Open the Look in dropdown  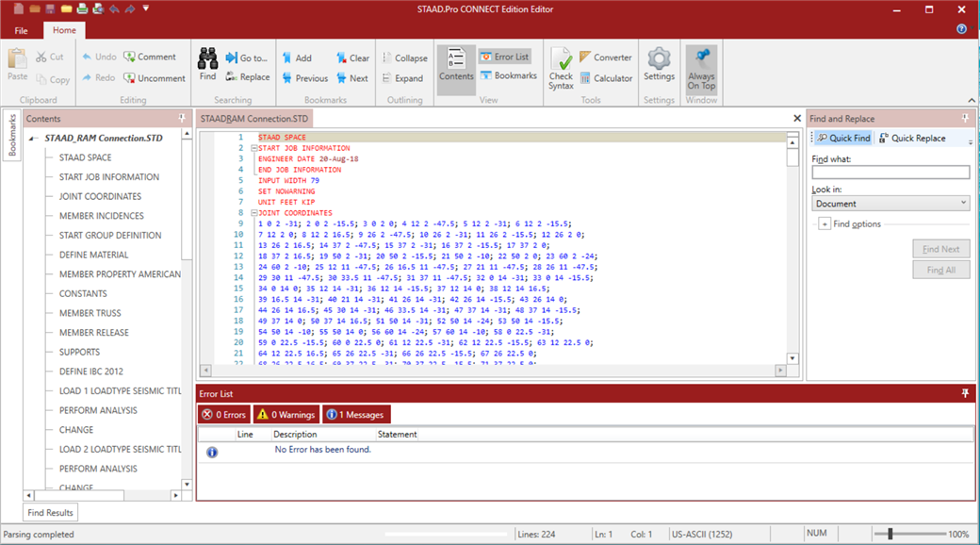890,204
